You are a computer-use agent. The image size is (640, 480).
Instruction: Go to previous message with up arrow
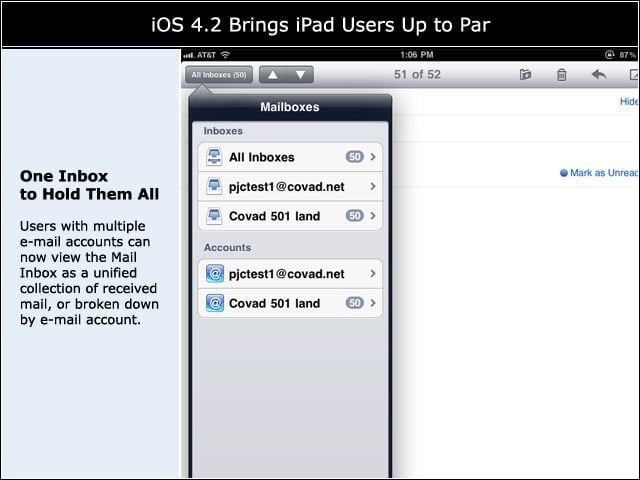pyautogui.click(x=273, y=75)
